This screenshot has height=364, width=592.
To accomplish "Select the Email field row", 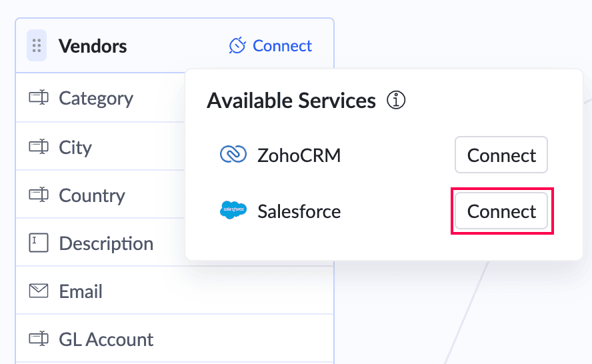I will tap(175, 291).
